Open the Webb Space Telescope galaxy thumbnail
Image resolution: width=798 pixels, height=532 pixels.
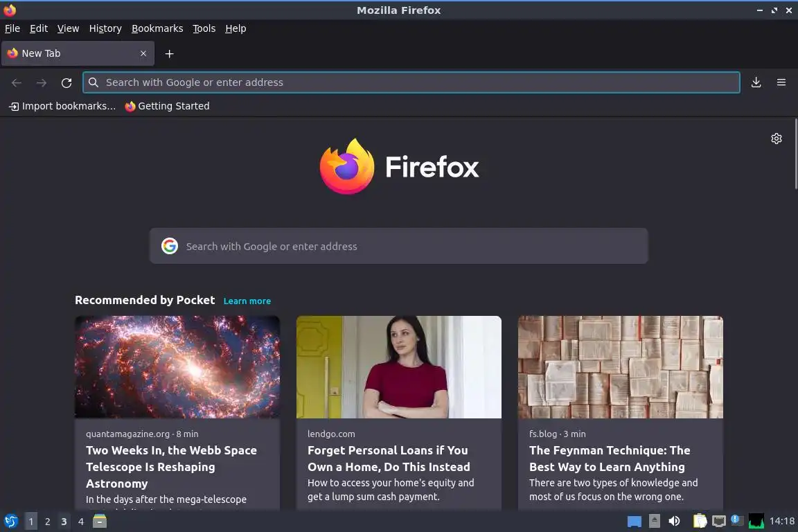[177, 367]
